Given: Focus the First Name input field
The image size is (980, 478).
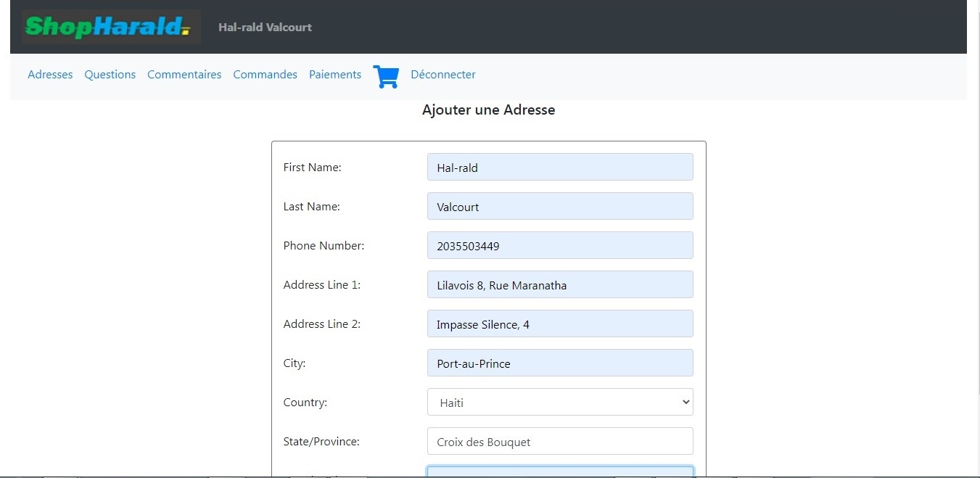Looking at the screenshot, I should click(x=560, y=168).
